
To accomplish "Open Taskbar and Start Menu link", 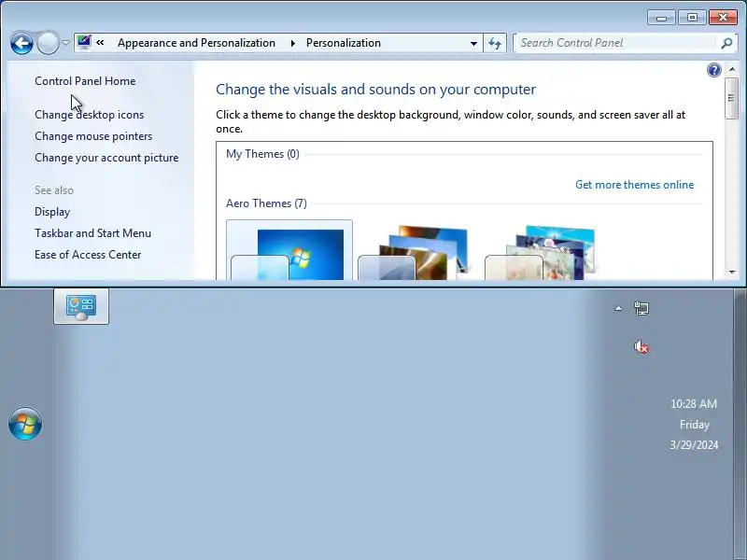I will click(92, 233).
